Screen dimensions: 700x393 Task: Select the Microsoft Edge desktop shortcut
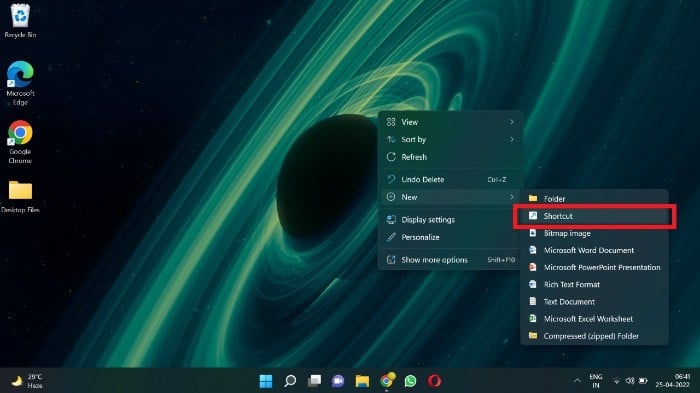click(x=20, y=83)
